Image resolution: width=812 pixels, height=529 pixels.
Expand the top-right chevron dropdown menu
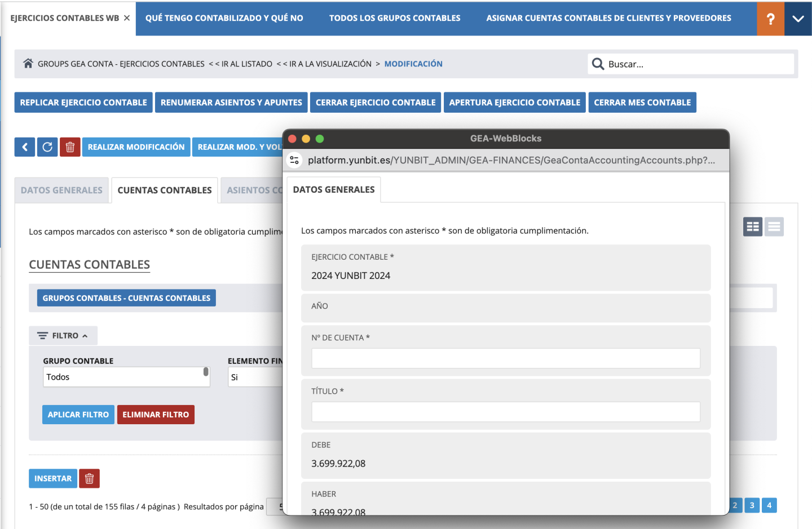798,19
